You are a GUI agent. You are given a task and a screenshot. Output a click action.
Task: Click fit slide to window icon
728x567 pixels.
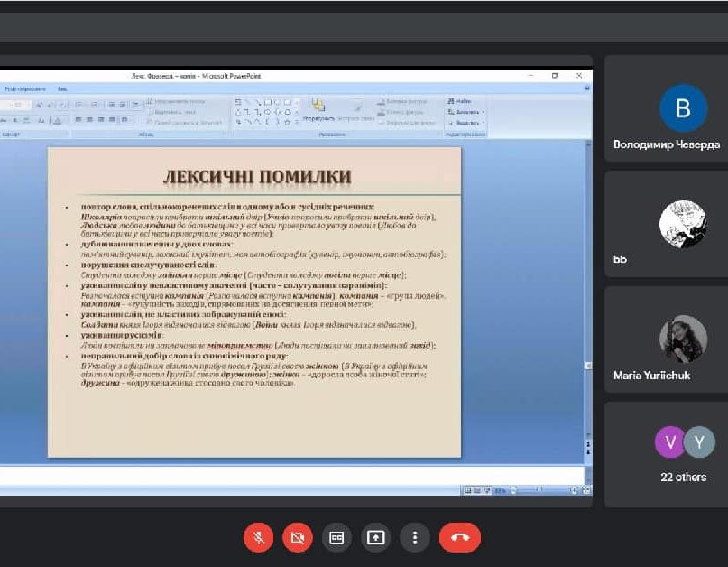(x=585, y=490)
